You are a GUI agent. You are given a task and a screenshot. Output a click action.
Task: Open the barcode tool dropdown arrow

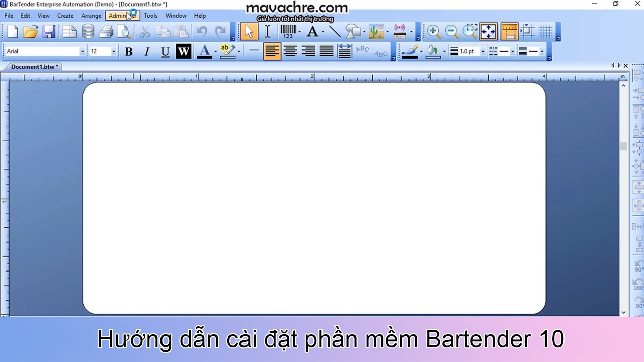pos(300,32)
